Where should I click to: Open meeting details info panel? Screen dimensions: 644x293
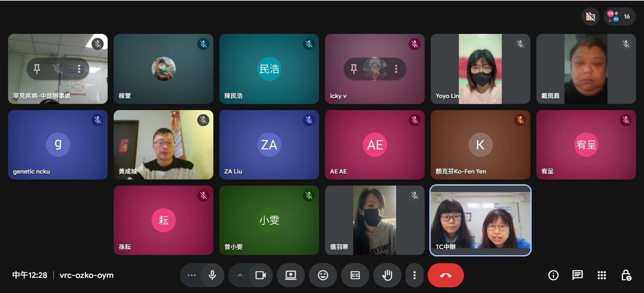(x=553, y=275)
